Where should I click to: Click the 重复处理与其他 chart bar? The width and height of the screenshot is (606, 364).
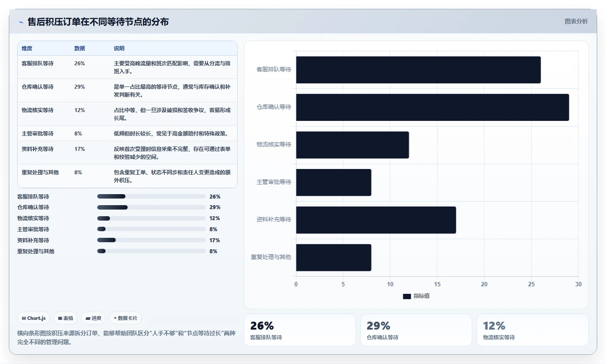coord(333,257)
